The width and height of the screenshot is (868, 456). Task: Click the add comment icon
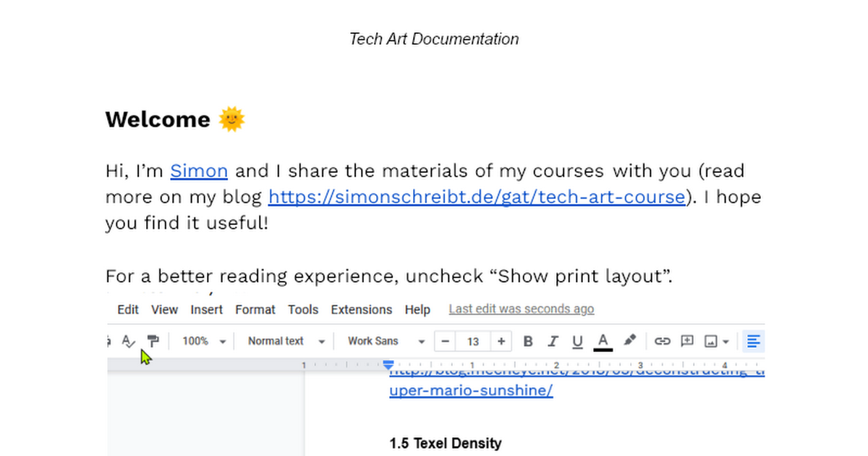[x=687, y=341]
